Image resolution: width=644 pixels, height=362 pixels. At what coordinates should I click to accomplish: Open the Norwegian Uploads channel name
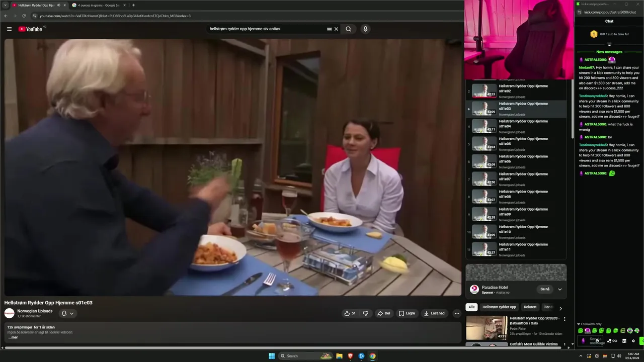[35, 311]
